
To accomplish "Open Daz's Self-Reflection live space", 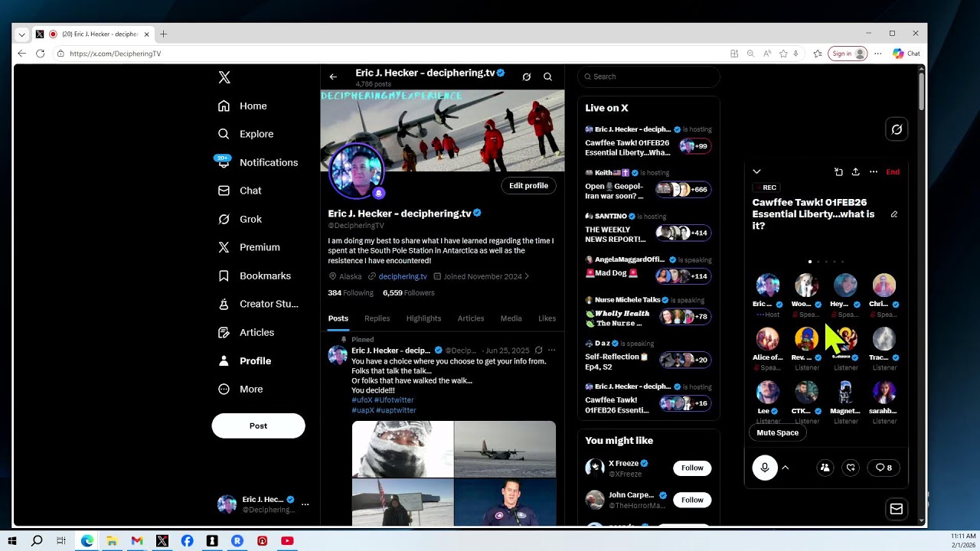I will point(648,355).
